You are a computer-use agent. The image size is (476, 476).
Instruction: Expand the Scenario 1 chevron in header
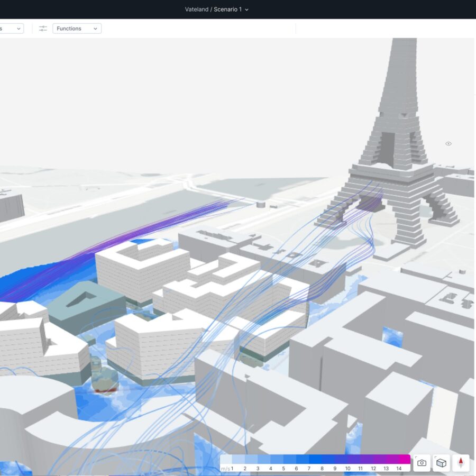click(x=247, y=10)
